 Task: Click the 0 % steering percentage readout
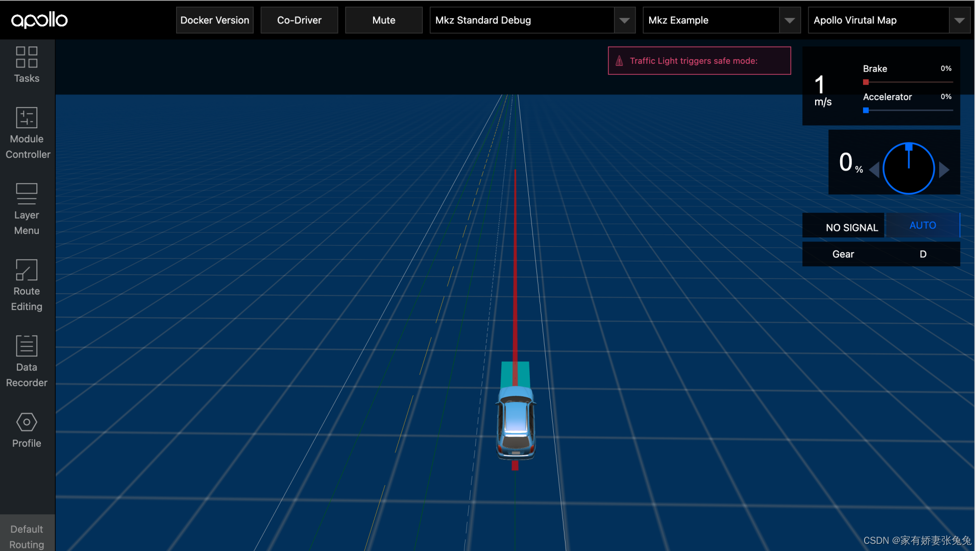click(850, 163)
